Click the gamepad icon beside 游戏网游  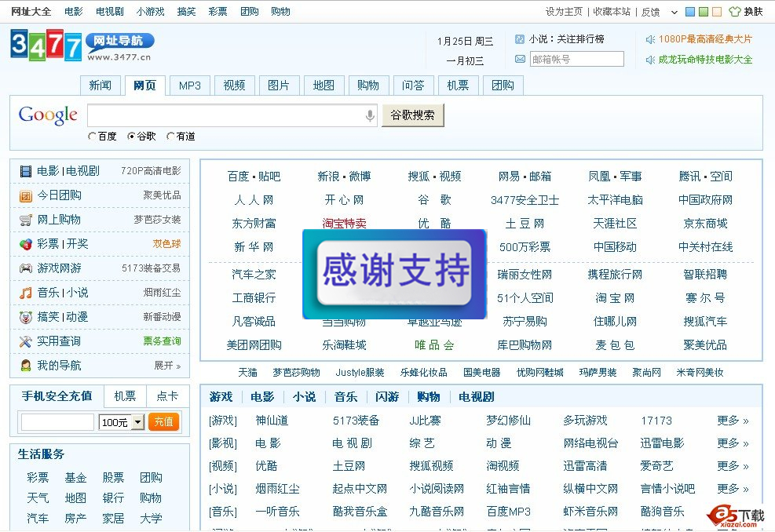[x=26, y=268]
